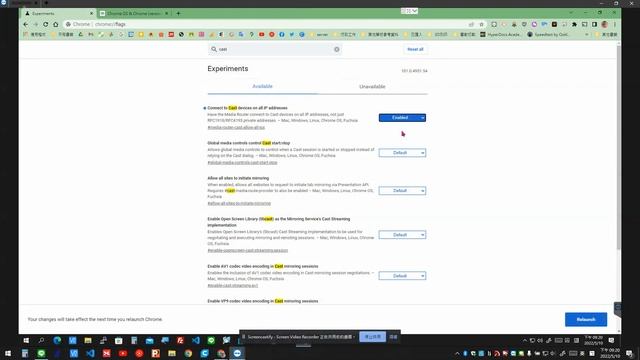Screen dimensions: 640x360
Task: Expand the bookmarks overflow chevron
Action: (587, 35)
